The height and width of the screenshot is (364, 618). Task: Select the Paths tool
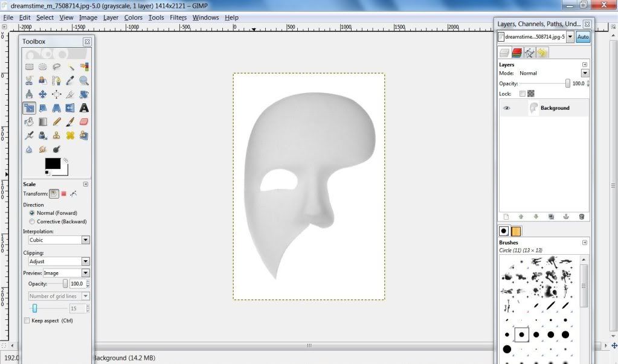click(56, 81)
